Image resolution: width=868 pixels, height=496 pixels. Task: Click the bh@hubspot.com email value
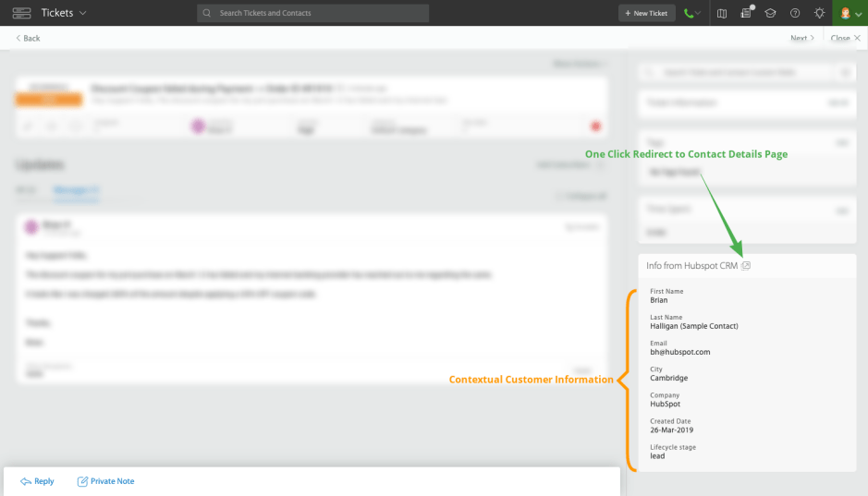coord(680,352)
